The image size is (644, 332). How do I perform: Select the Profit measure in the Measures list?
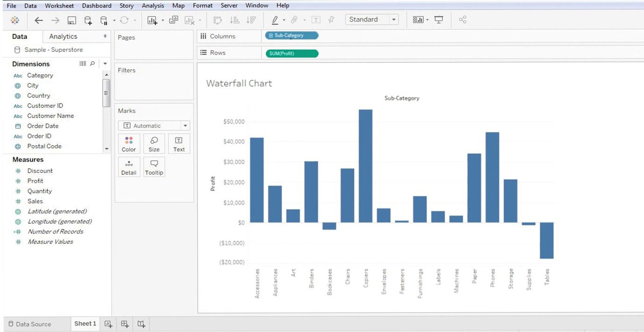[35, 181]
